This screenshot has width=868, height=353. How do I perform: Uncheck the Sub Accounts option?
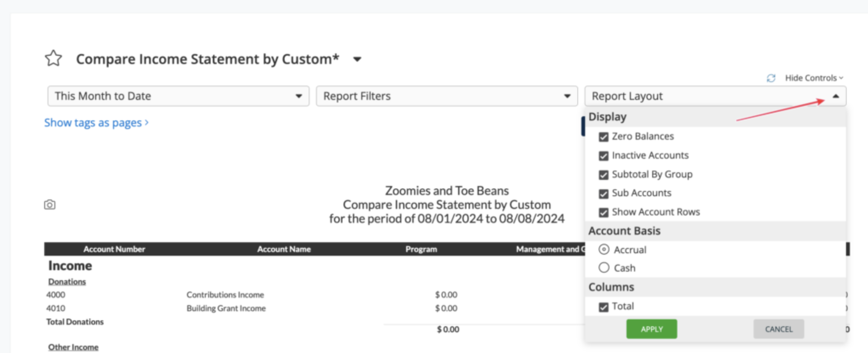click(603, 194)
